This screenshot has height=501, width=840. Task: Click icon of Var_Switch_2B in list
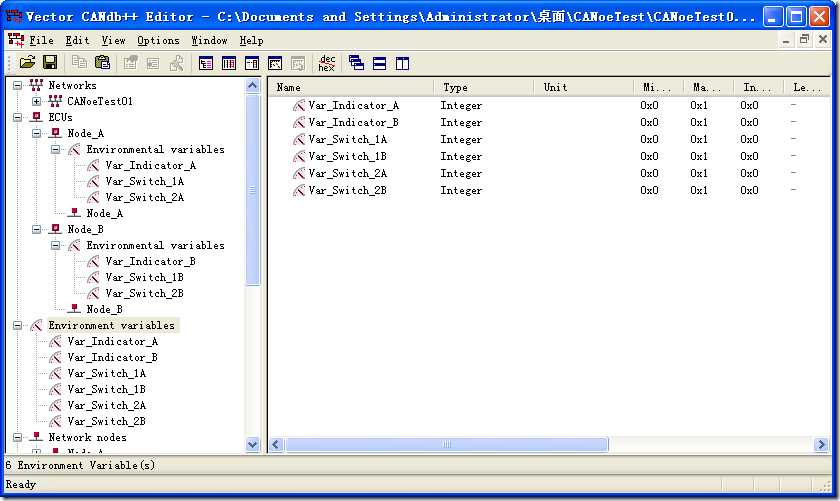pos(299,190)
